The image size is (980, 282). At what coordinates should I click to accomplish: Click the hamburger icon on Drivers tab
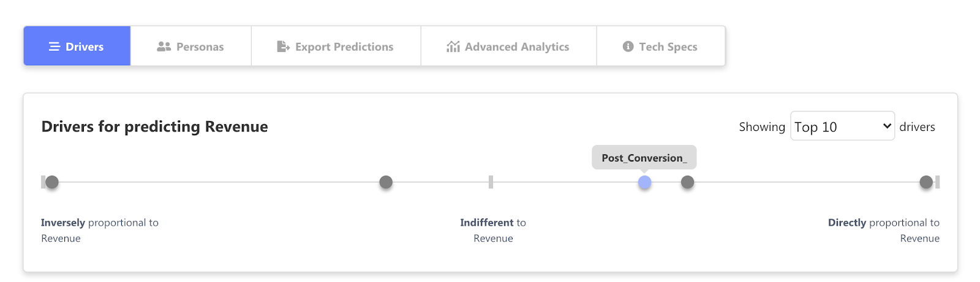point(55,46)
